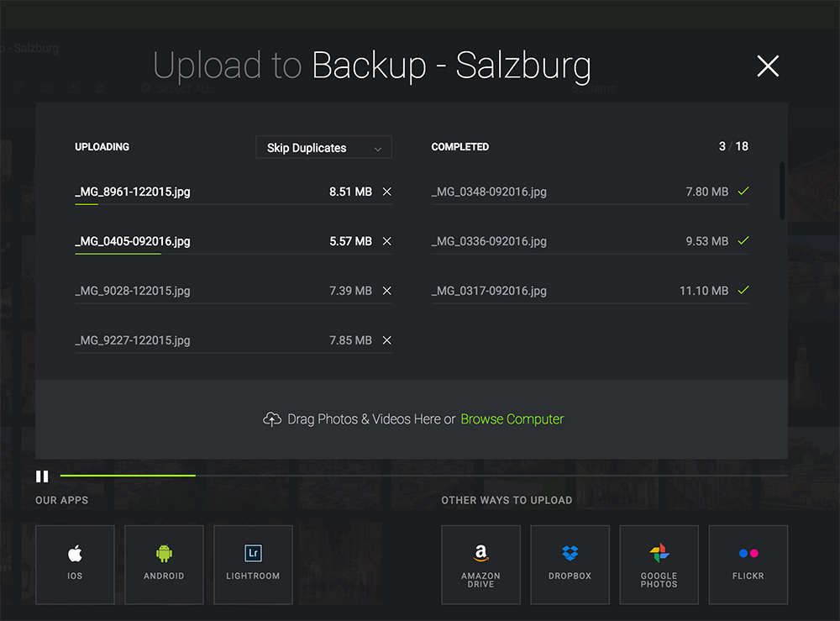This screenshot has width=840, height=621.
Task: Import photos from Google Photos
Action: pyautogui.click(x=659, y=565)
